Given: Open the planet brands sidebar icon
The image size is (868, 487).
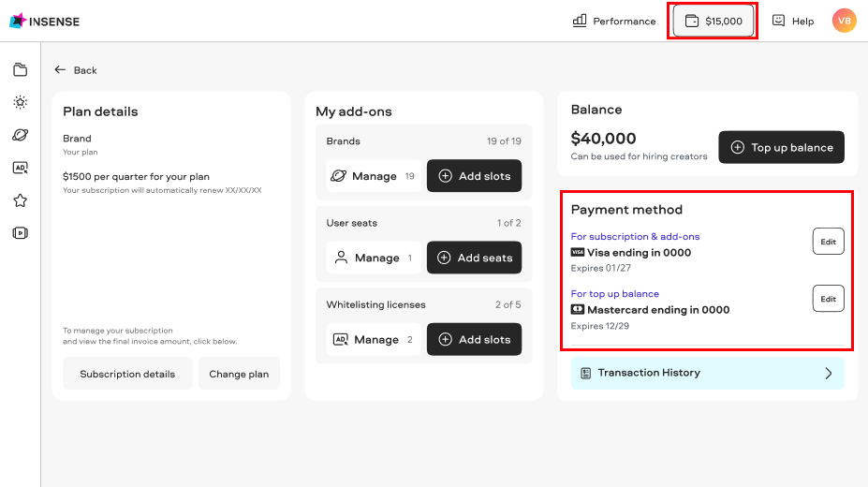Looking at the screenshot, I should [x=20, y=135].
